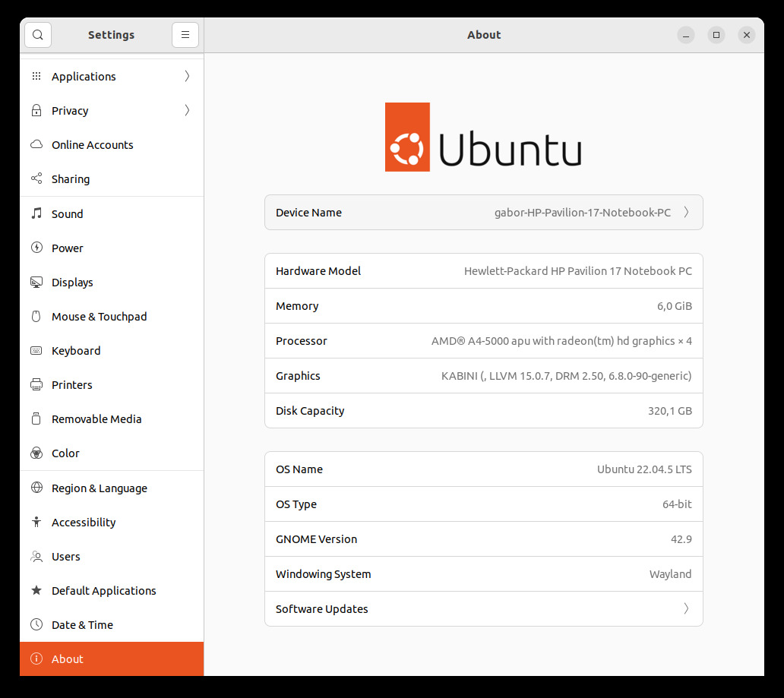The height and width of the screenshot is (698, 784).
Task: Click device name value gabor-HP-Pavilion-17-Notebook-PC
Action: tap(583, 213)
